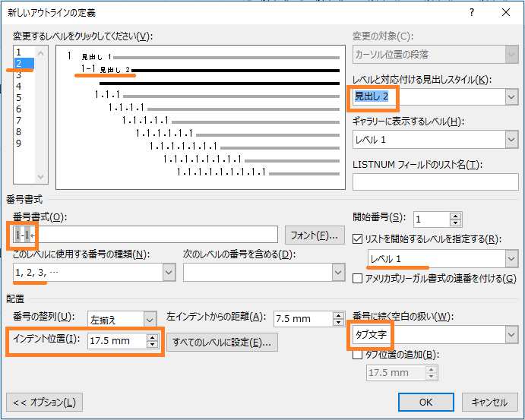Enable タブ位置の追加 checkbox

(x=357, y=355)
